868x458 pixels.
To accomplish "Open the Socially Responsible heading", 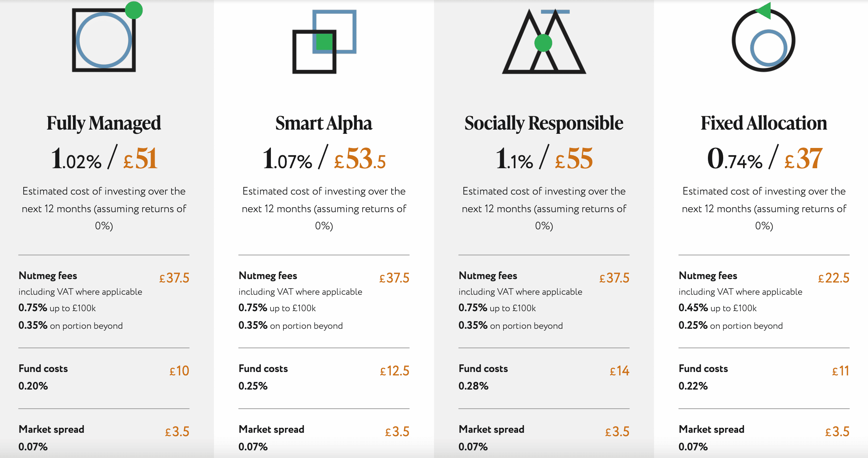I will 544,123.
